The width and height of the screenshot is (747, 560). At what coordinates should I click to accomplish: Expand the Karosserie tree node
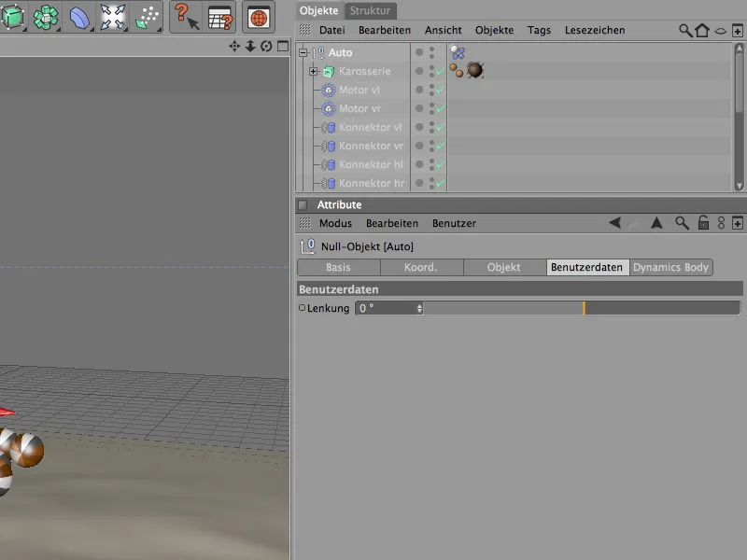pos(314,71)
